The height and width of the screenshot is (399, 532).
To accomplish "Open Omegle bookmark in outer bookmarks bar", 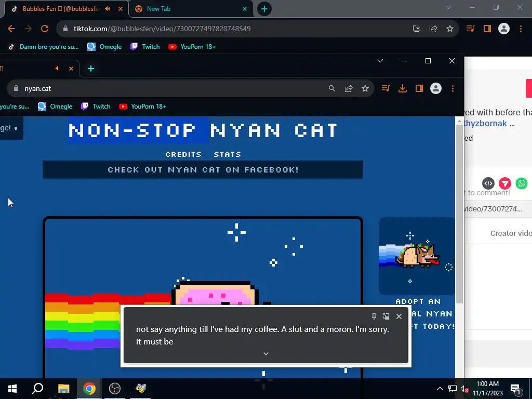I will point(104,47).
